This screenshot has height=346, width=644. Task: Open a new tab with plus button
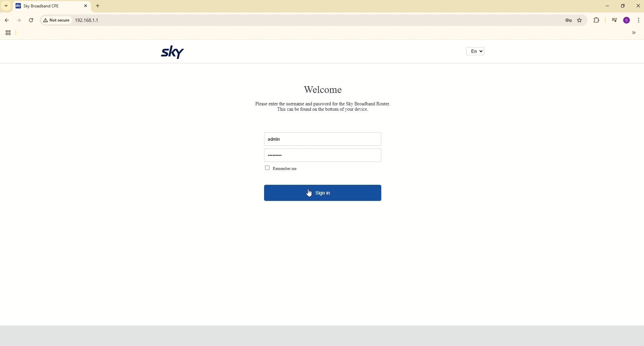click(x=98, y=6)
